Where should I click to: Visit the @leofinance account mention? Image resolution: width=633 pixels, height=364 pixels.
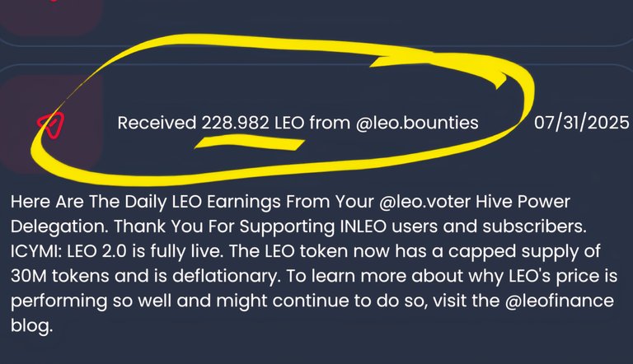pyautogui.click(x=559, y=301)
